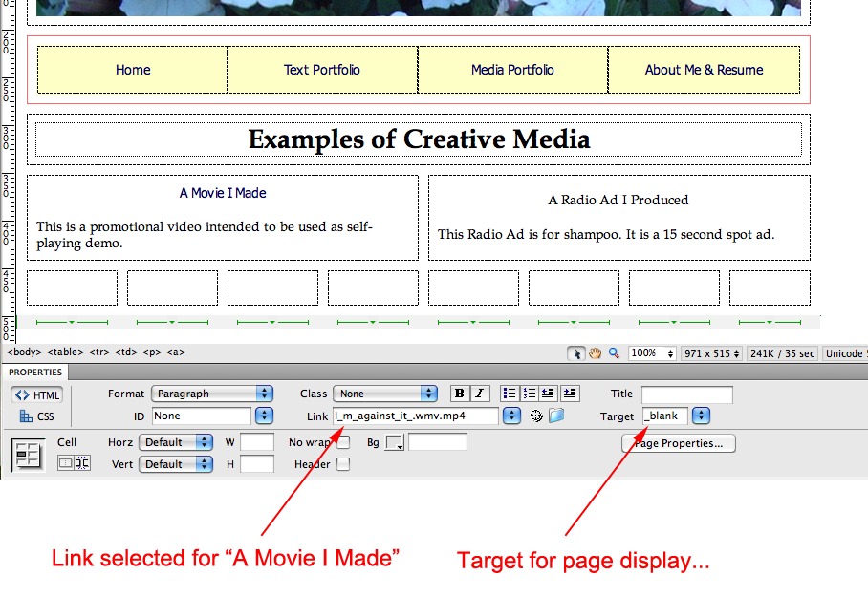This screenshot has width=868, height=597.
Task: Switch Properties to CSS mode
Action: [x=37, y=416]
